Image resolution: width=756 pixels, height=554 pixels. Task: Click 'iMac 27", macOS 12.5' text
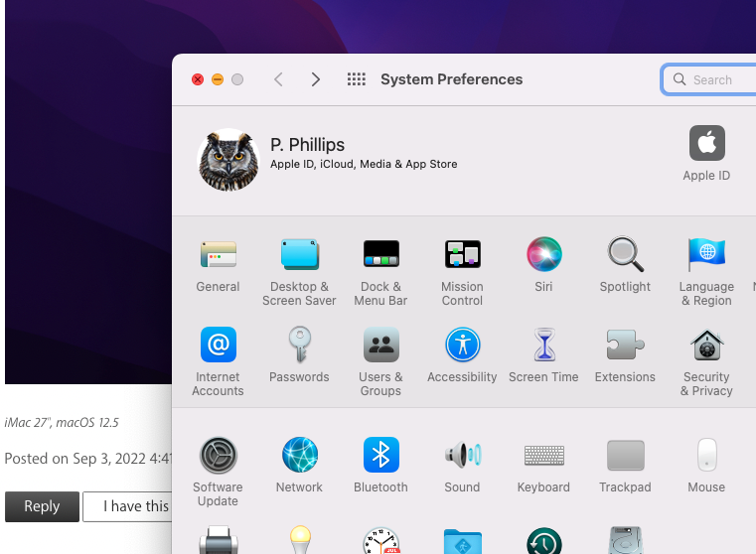pyautogui.click(x=62, y=423)
